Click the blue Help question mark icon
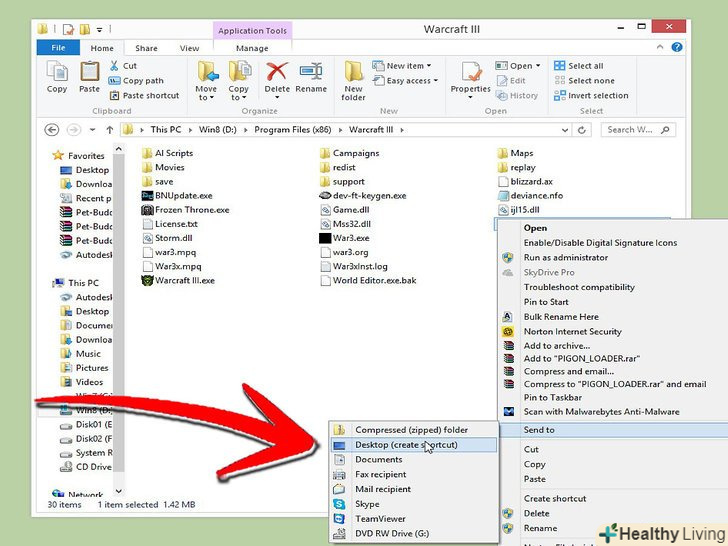Image resolution: width=728 pixels, height=546 pixels. (676, 47)
